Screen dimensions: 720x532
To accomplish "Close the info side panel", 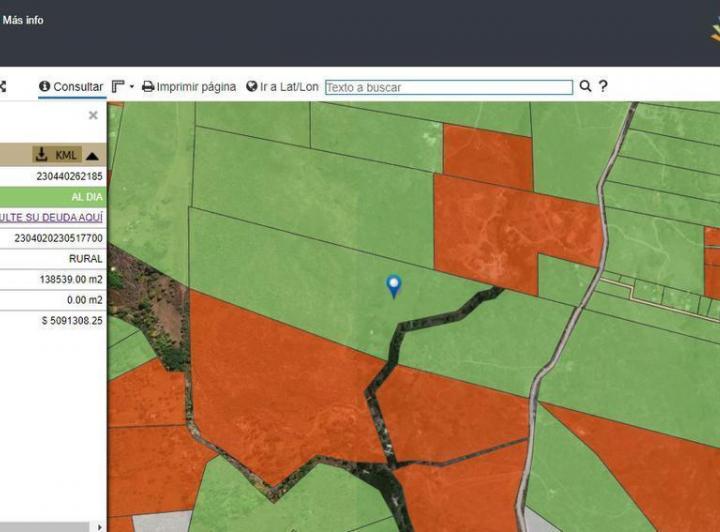I will tap(93, 115).
